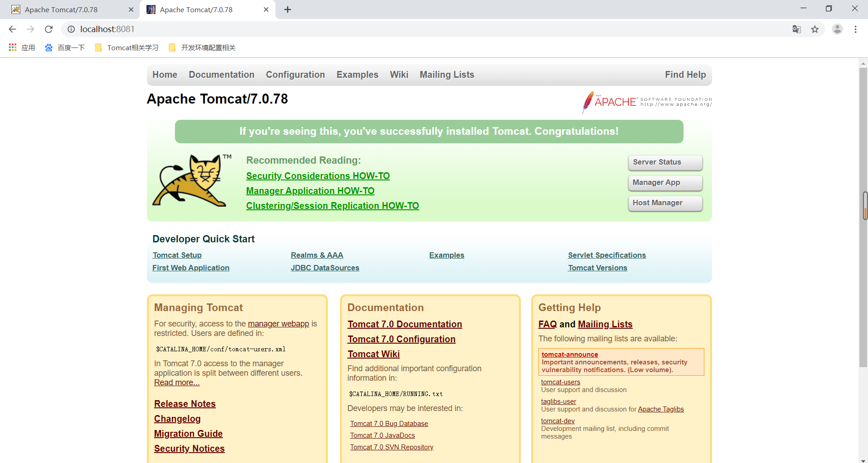Click the Host Manager button
Viewport: 868px width, 463px height.
click(x=665, y=203)
